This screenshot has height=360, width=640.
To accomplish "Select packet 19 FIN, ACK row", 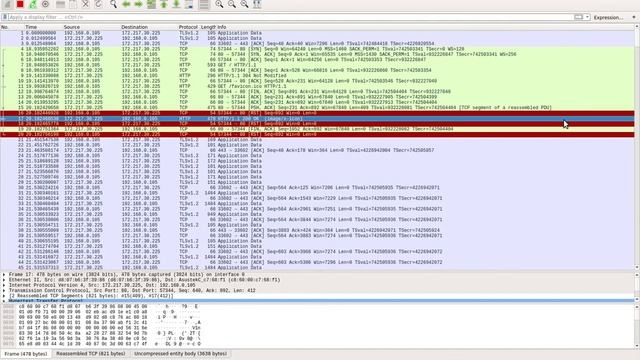I will tap(317, 129).
